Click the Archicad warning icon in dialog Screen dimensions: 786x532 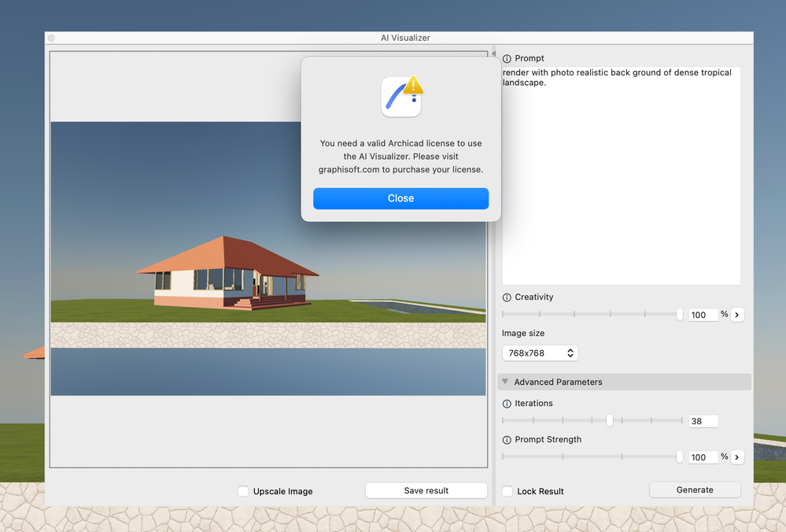coord(401,96)
